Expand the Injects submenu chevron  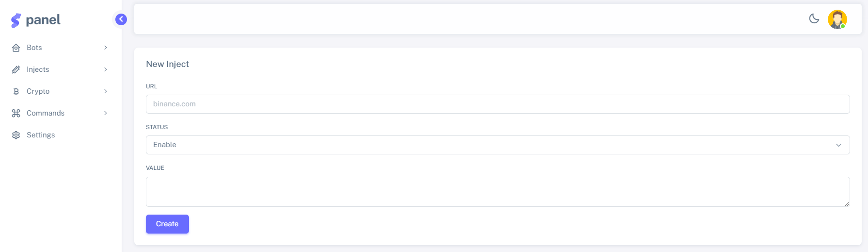106,69
